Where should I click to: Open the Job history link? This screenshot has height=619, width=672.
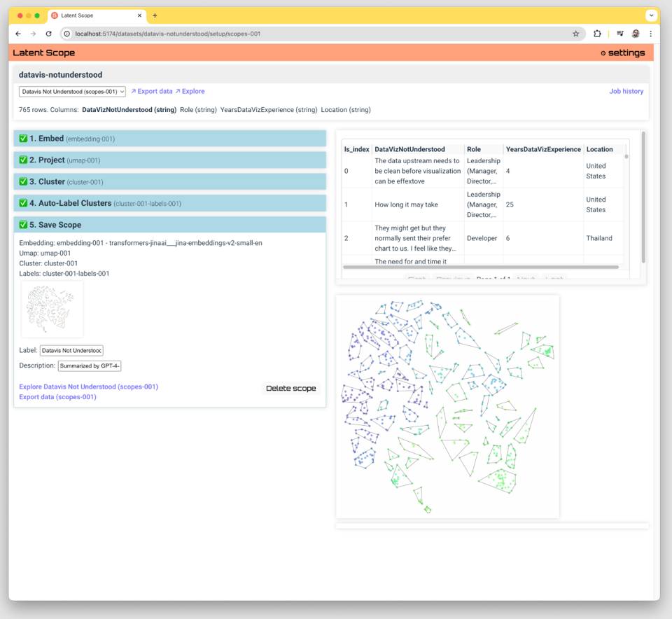626,91
